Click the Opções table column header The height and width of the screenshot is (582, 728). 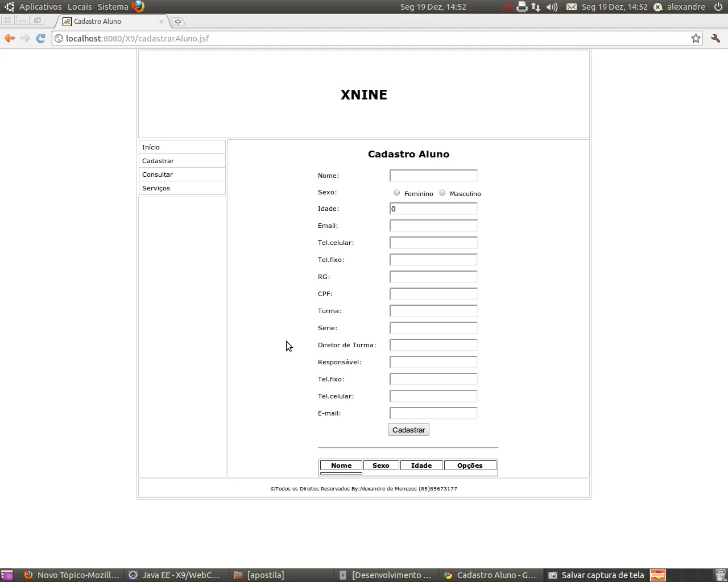(x=470, y=465)
